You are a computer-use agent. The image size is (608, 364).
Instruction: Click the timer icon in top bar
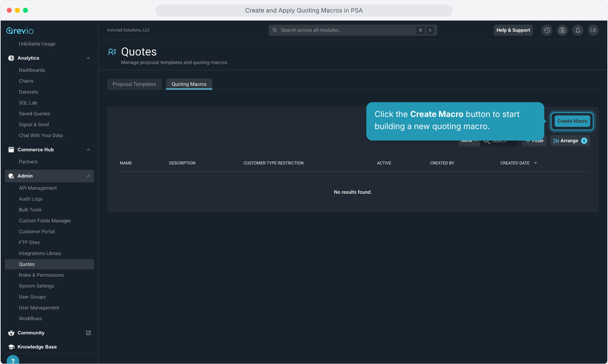[x=563, y=30]
